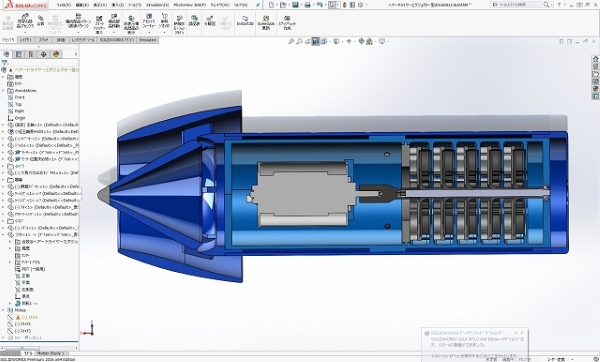Expand more manager tabs with the arrow

tap(76, 54)
